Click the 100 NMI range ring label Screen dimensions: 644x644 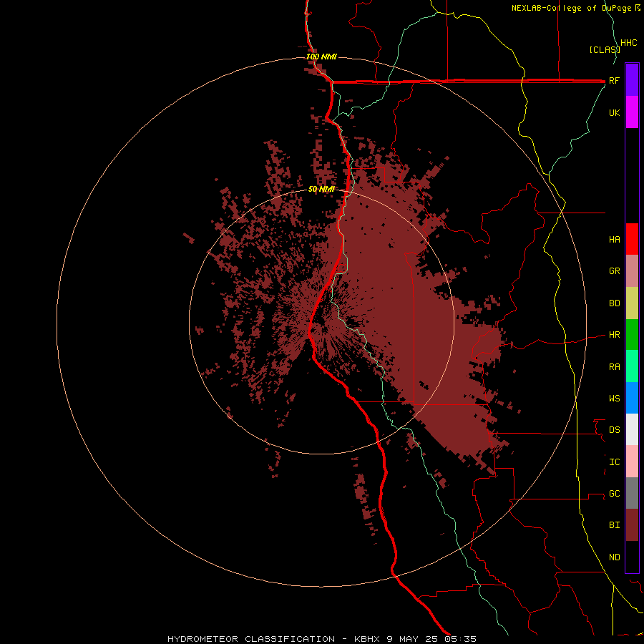point(321,57)
